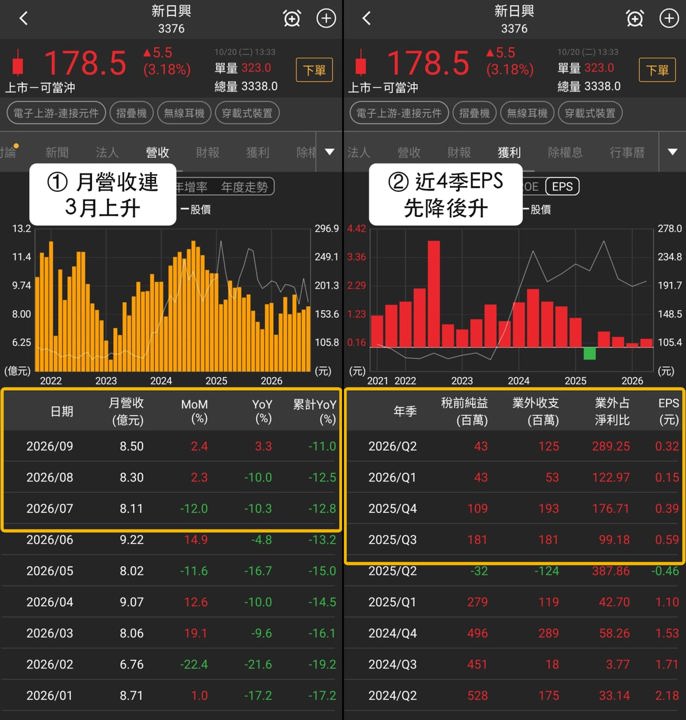Switch to 獲利 tab on 營收 screen
This screenshot has height=720, width=686.
[x=258, y=152]
